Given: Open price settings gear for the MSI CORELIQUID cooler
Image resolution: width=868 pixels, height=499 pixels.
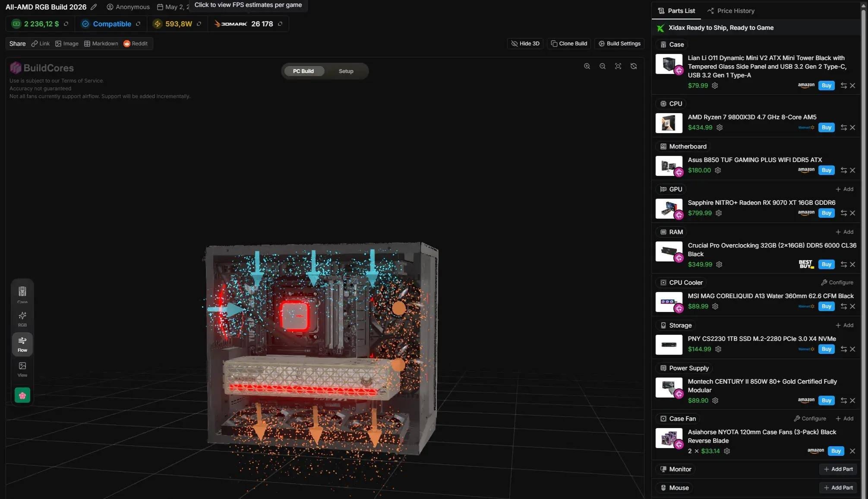Looking at the screenshot, I should pos(715,306).
